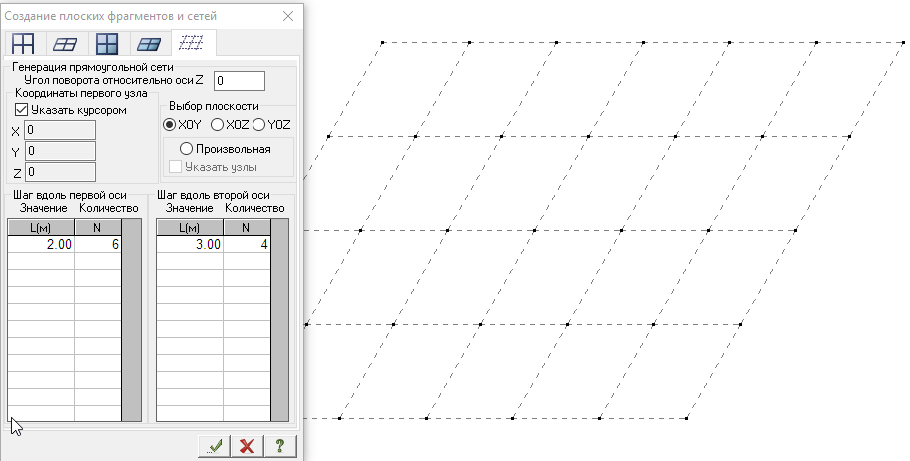
Task: Click the first axis L(м) column header
Action: point(41,228)
